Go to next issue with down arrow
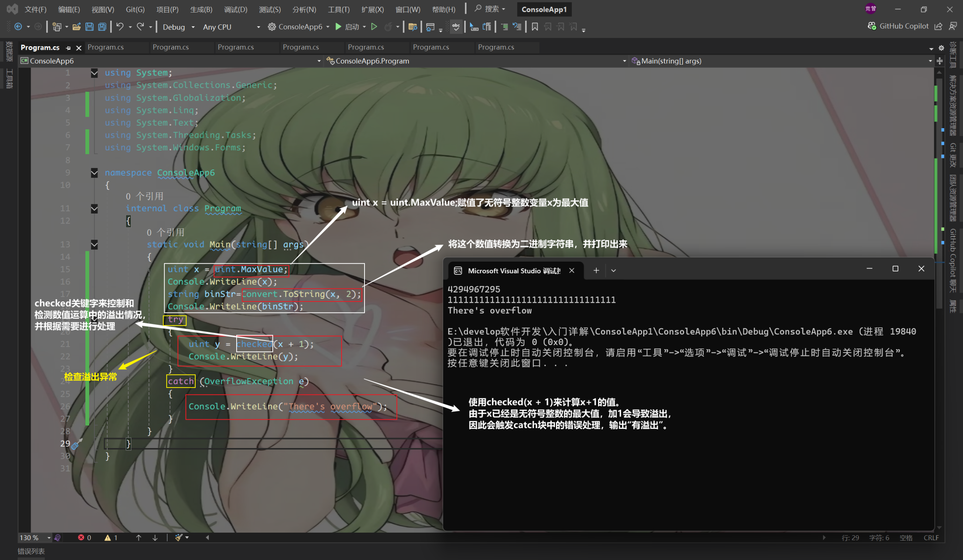This screenshot has height=560, width=963. [155, 537]
